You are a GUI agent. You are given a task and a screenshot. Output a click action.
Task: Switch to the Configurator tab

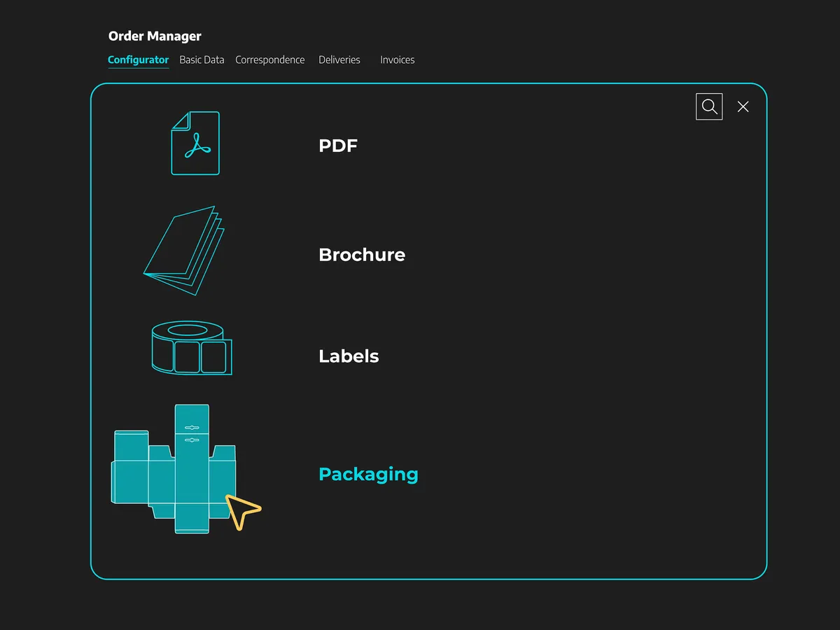[x=138, y=60]
